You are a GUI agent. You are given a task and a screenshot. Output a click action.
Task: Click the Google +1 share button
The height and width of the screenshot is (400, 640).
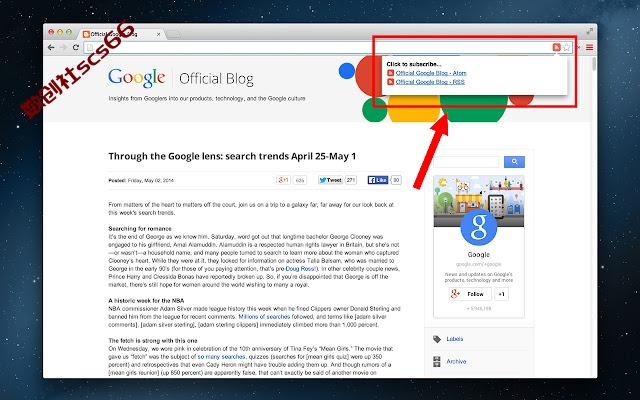tap(283, 180)
